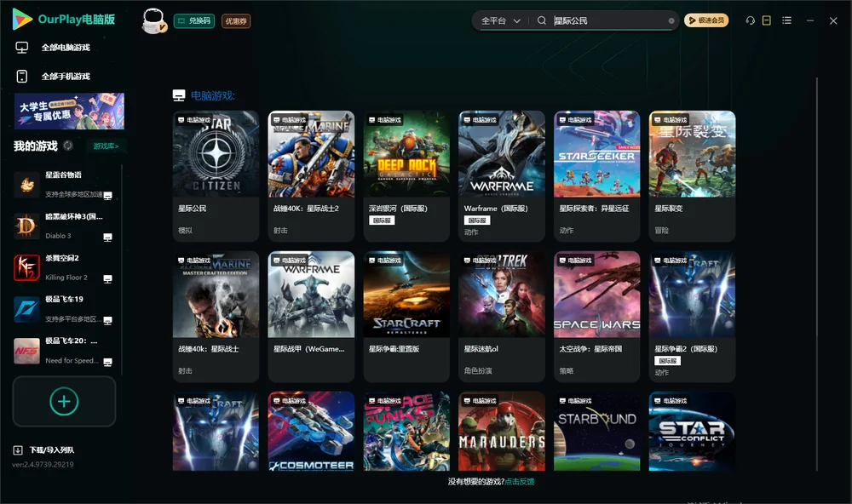Select 极品飞车20 in my games list
The width and height of the screenshot is (852, 504).
click(64, 351)
